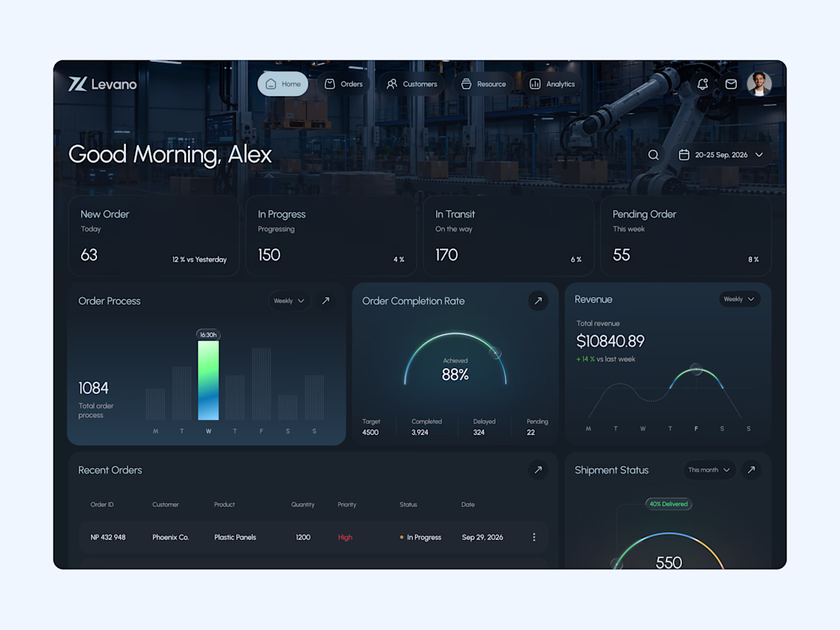The image size is (840, 630).
Task: Click customer Phoenix Co.
Action: pyautogui.click(x=170, y=538)
